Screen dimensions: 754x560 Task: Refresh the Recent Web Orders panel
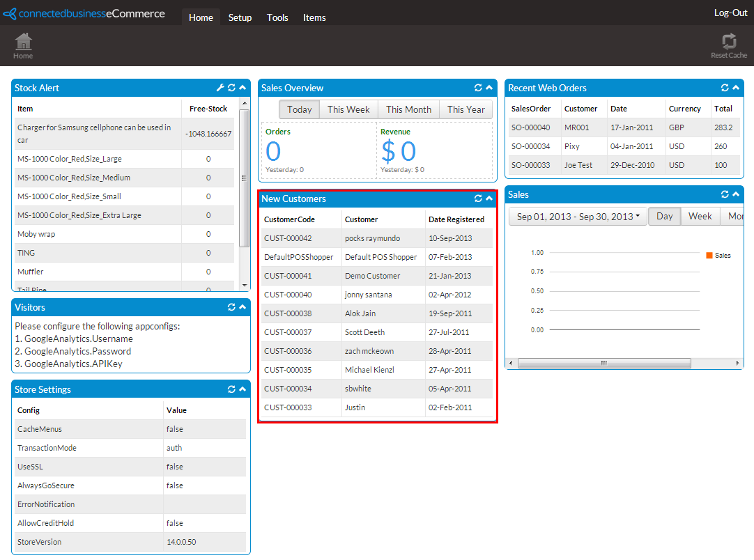725,88
